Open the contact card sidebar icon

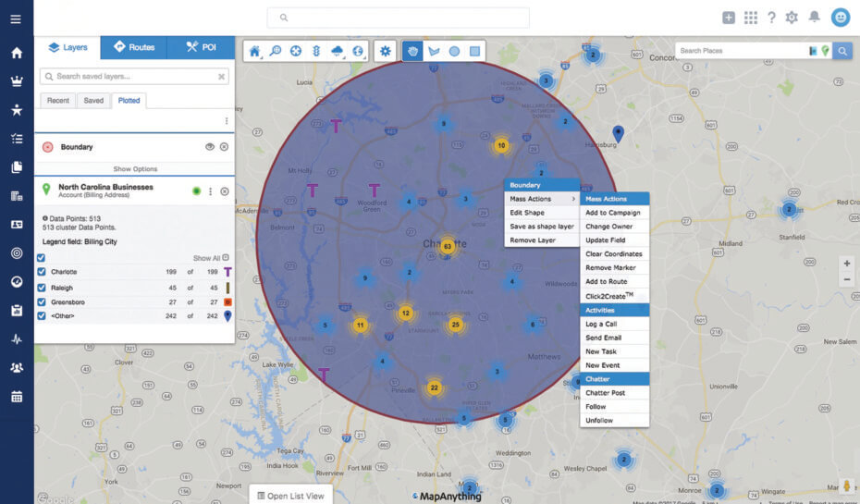pos(17,225)
